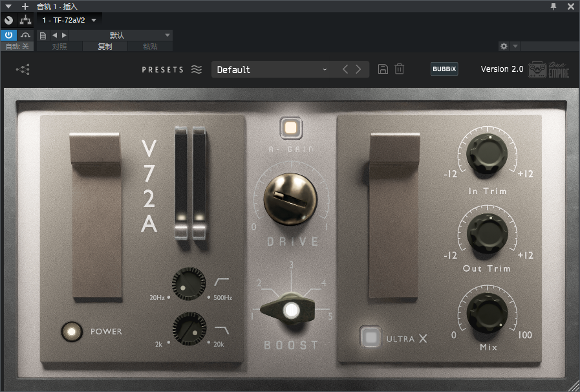
Task: Save the current preset with the disk icon
Action: (383, 69)
